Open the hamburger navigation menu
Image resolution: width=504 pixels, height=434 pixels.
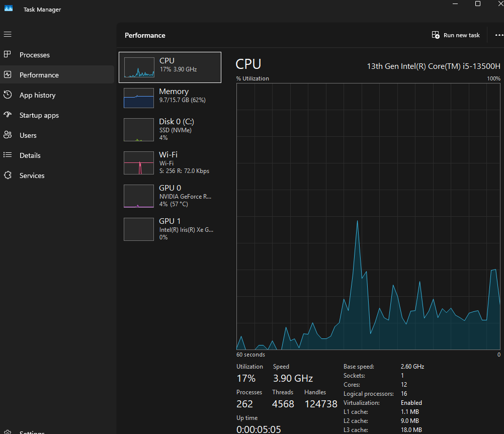click(x=8, y=34)
